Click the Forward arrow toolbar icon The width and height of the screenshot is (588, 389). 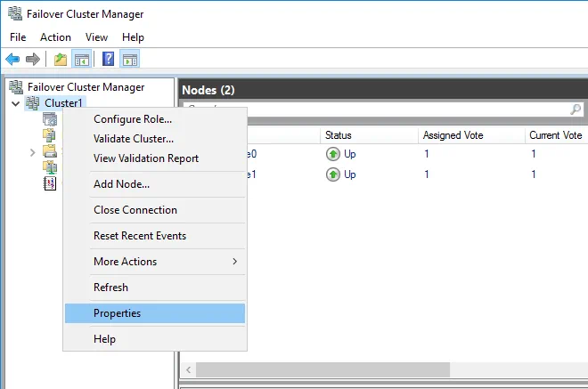[x=32, y=60]
